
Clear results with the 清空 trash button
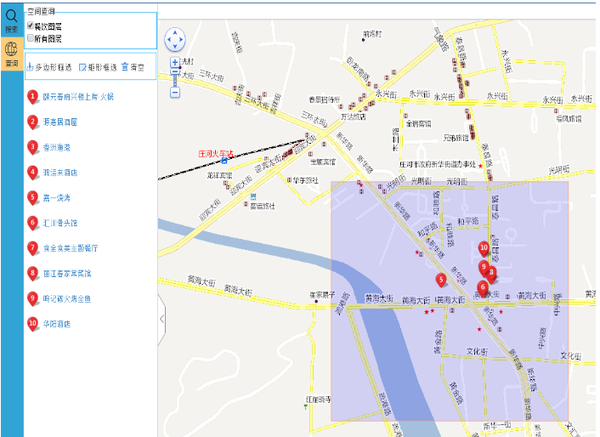point(133,67)
